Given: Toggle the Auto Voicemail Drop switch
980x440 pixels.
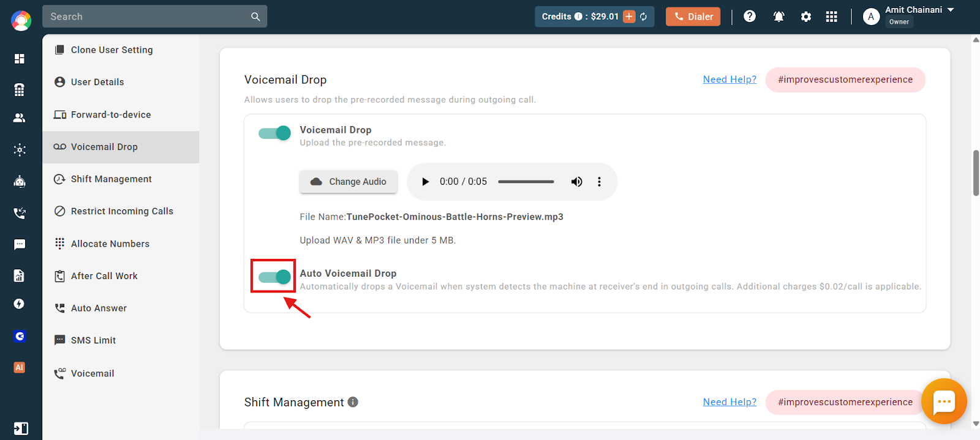Looking at the screenshot, I should (274, 277).
